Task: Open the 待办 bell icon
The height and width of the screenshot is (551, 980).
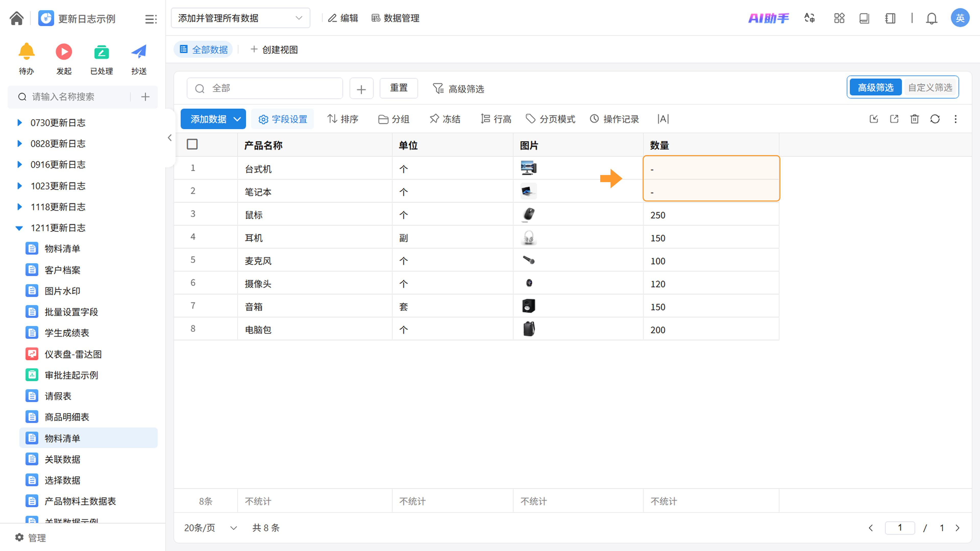Action: tap(26, 52)
